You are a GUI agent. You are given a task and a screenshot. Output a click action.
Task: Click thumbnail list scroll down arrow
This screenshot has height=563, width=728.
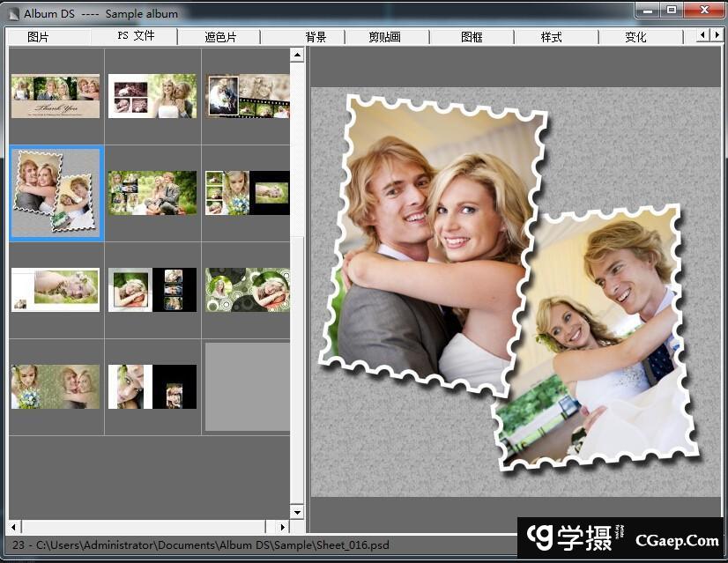297,512
